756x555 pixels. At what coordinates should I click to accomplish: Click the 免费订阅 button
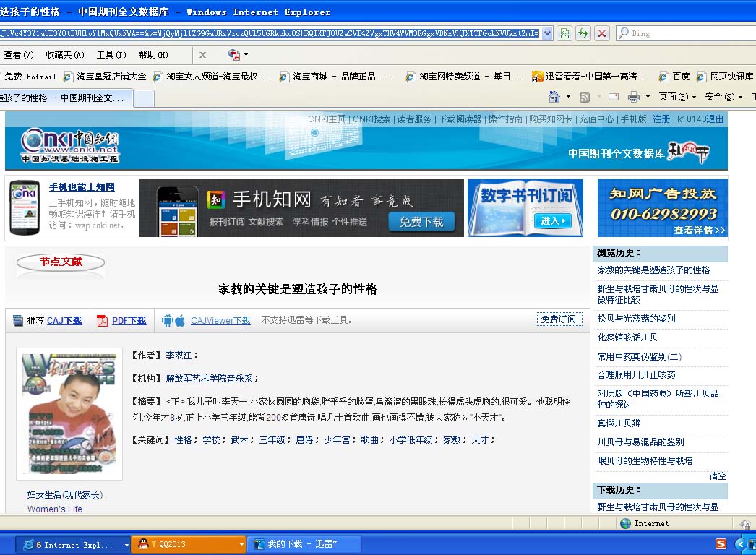(x=558, y=319)
